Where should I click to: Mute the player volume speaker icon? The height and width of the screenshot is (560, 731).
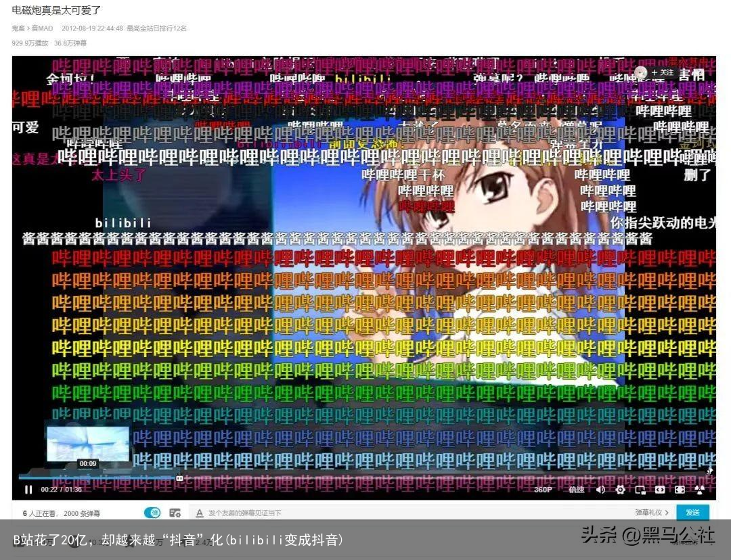pyautogui.click(x=600, y=490)
